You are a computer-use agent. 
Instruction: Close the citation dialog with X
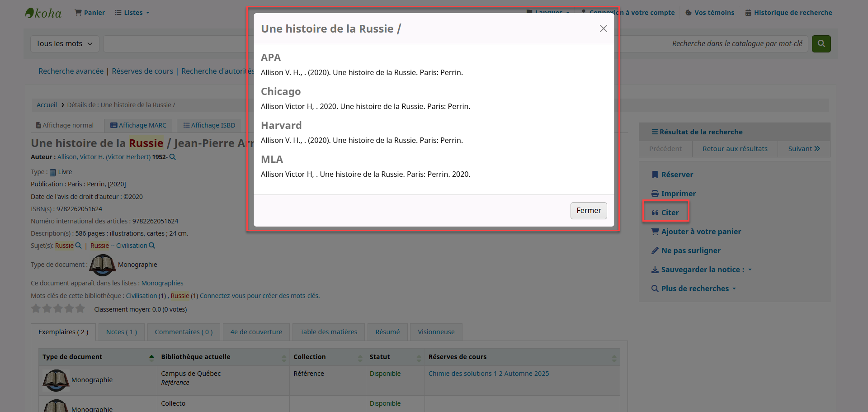click(603, 28)
